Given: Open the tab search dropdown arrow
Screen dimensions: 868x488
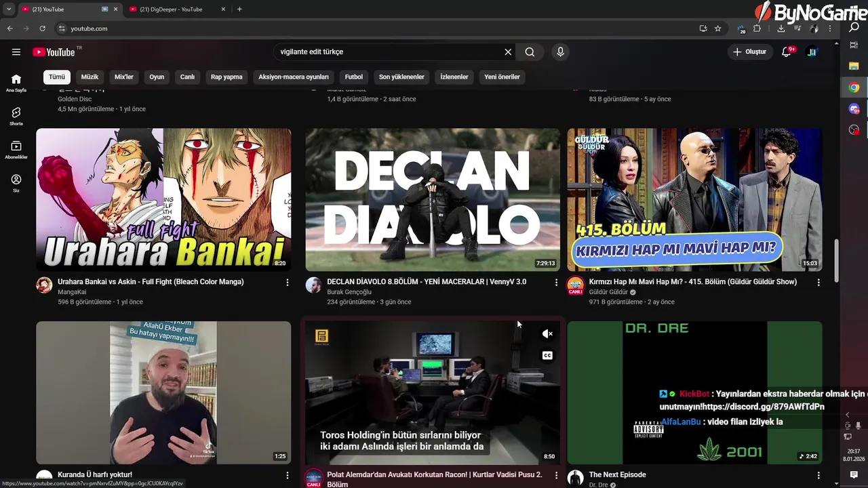Looking at the screenshot, I should 9,9.
